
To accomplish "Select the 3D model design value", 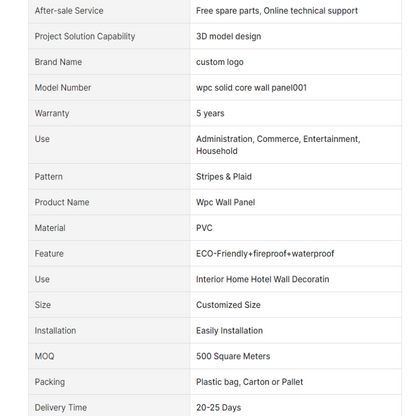I will (x=229, y=36).
